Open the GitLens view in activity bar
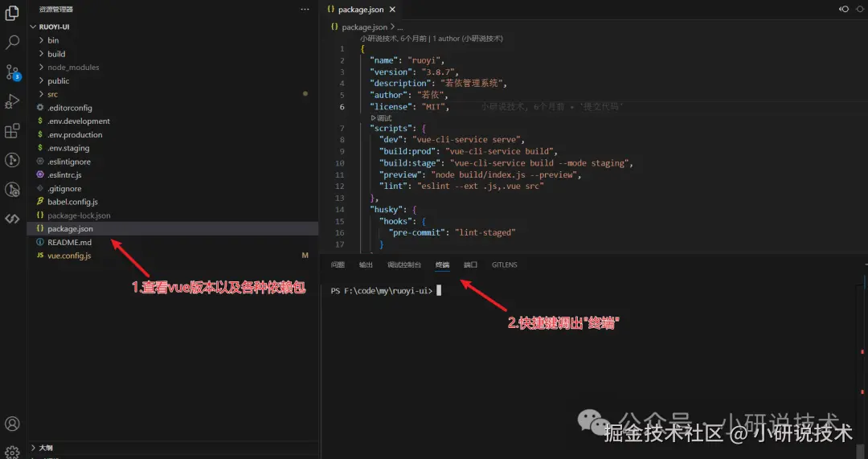This screenshot has width=868, height=459. [x=12, y=160]
